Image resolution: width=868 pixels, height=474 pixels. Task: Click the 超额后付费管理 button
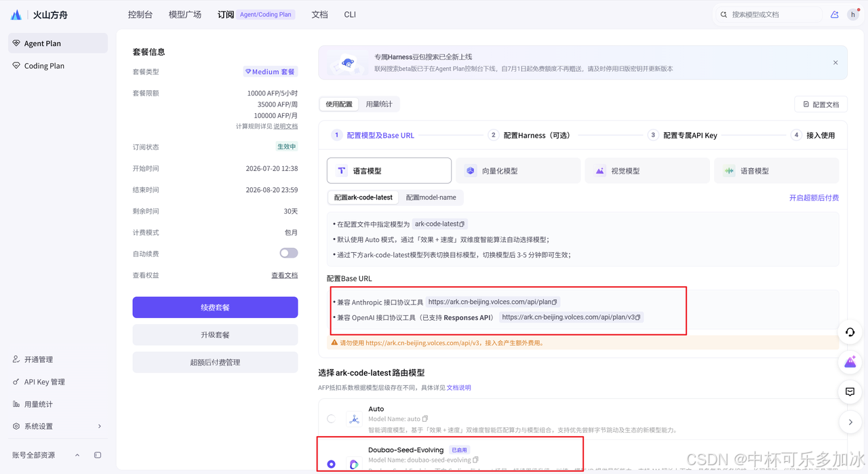pos(215,362)
